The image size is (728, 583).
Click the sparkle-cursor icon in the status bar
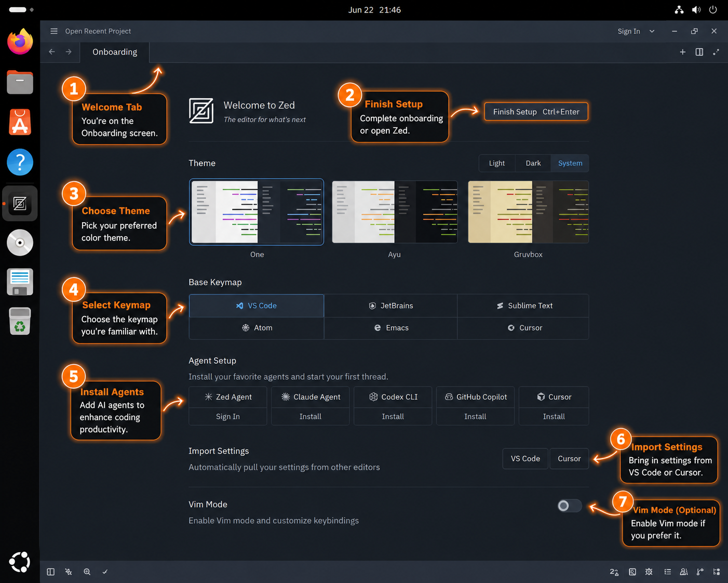[x=69, y=572]
